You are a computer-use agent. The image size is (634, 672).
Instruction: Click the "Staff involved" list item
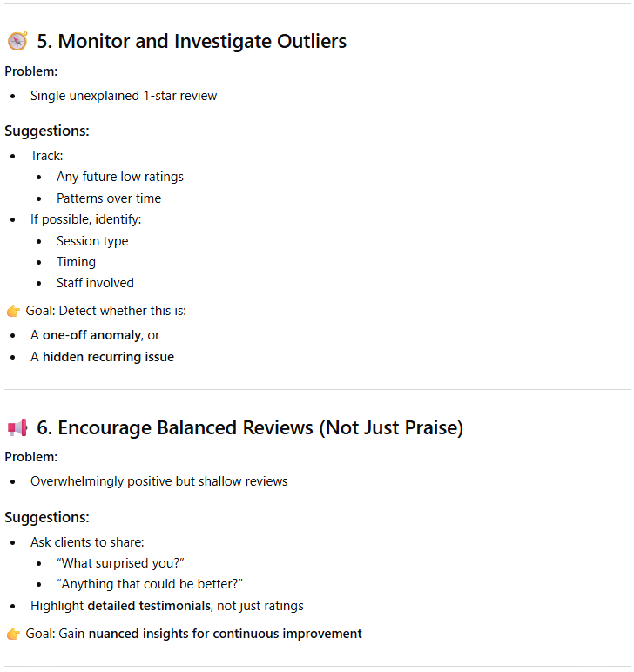click(x=96, y=283)
